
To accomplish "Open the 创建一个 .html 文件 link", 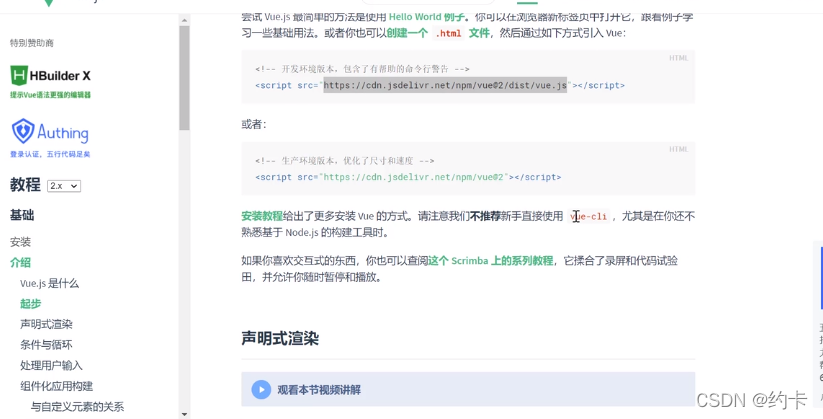I will [438, 33].
